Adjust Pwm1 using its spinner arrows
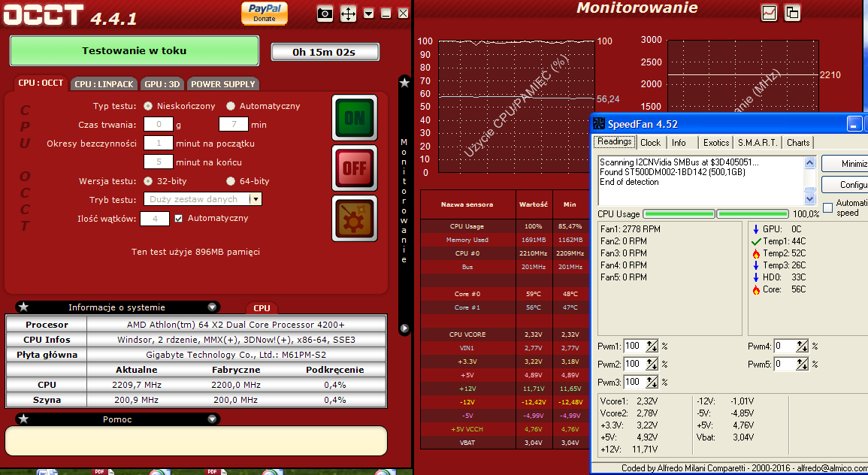 click(652, 346)
